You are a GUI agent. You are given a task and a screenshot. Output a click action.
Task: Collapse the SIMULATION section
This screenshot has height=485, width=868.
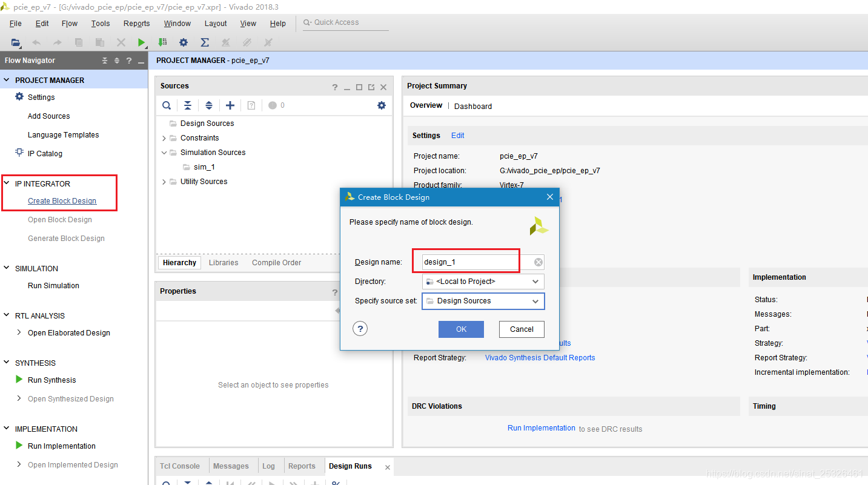(x=7, y=268)
